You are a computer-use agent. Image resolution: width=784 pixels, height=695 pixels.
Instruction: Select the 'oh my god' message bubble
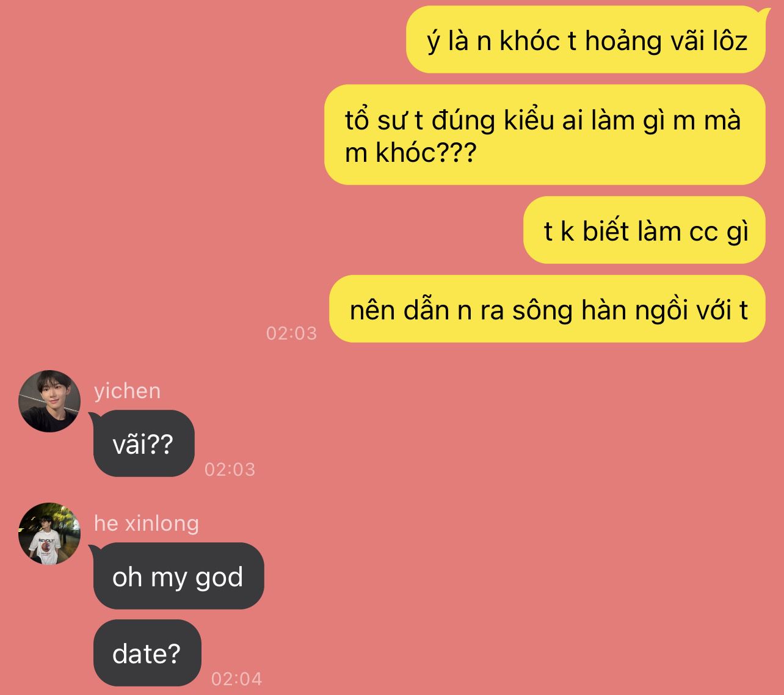click(x=178, y=576)
